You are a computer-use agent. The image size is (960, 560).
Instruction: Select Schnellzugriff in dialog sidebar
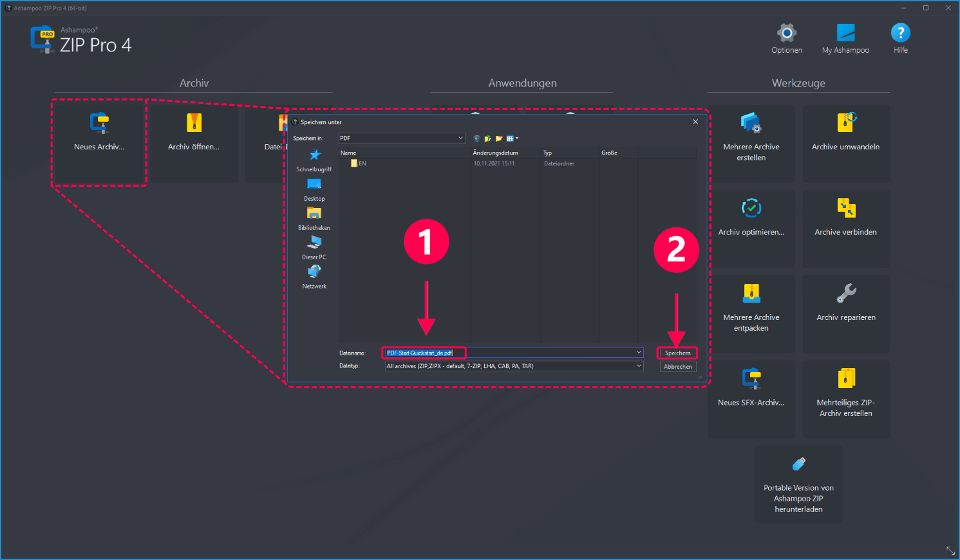[x=314, y=161]
